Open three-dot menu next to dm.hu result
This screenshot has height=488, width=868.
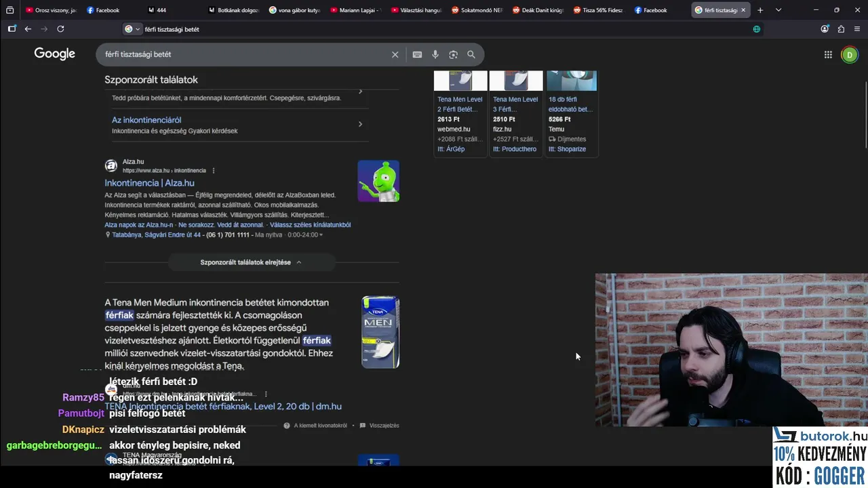(266, 394)
